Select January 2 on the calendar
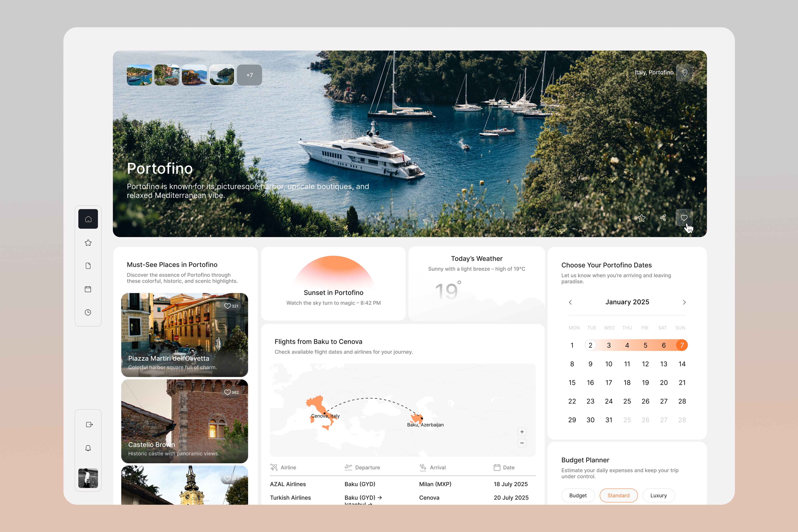 (x=590, y=345)
